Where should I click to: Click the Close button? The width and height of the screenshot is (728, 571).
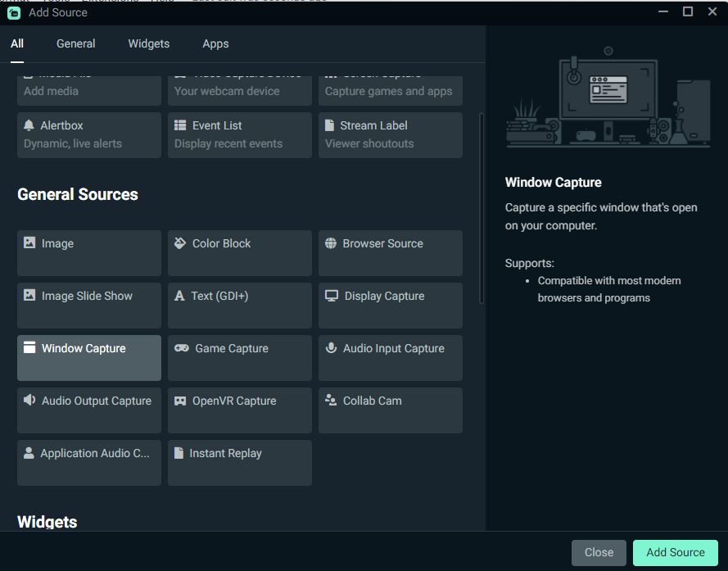[599, 552]
